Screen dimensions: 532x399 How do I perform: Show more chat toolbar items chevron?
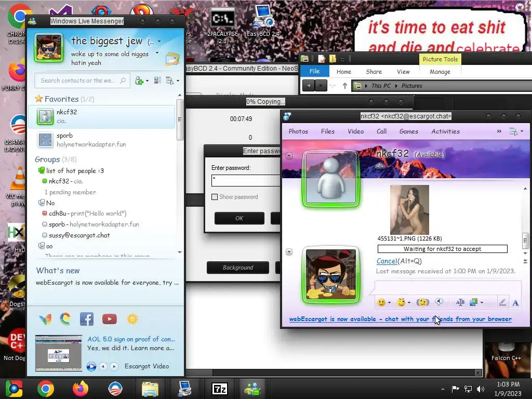(x=499, y=131)
